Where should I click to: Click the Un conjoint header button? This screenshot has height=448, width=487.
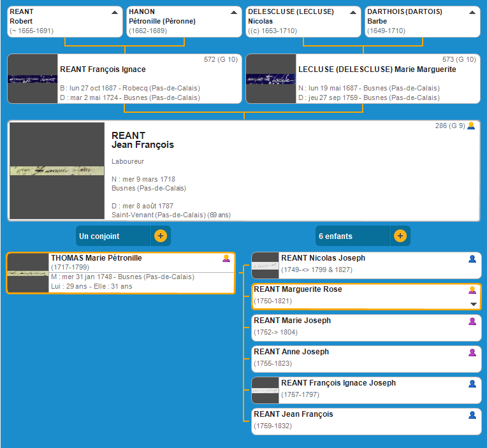pyautogui.click(x=112, y=236)
